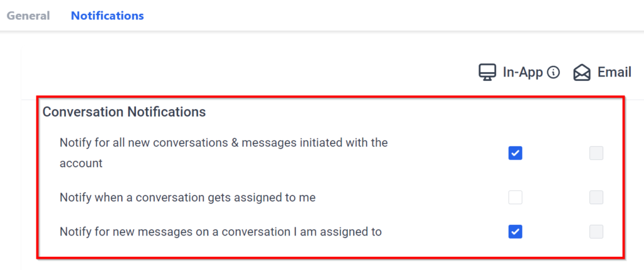Click the In-App column label
The height and width of the screenshot is (270, 644).
coord(523,73)
